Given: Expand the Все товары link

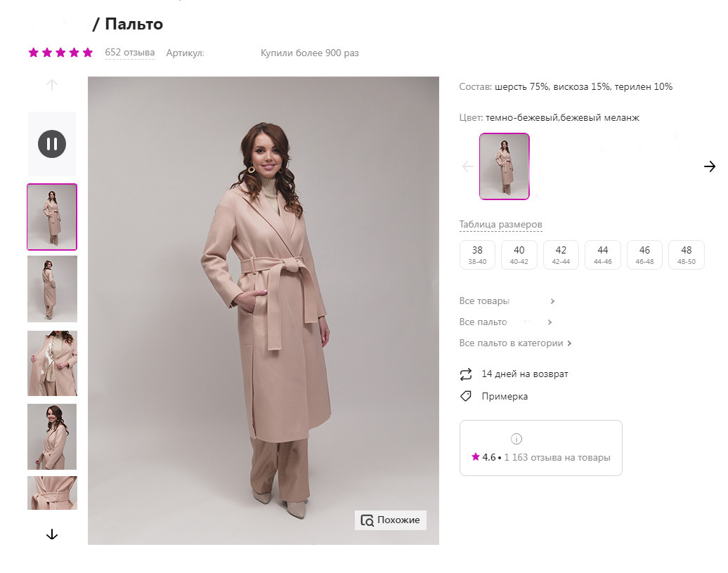Looking at the screenshot, I should click(507, 301).
